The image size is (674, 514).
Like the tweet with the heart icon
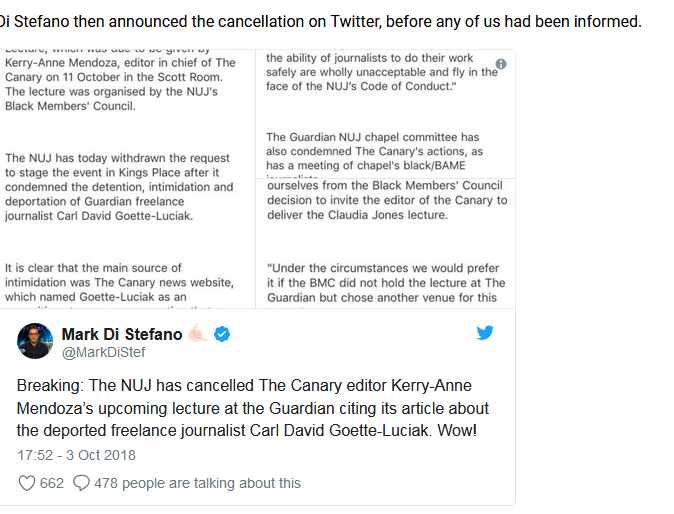(x=28, y=483)
